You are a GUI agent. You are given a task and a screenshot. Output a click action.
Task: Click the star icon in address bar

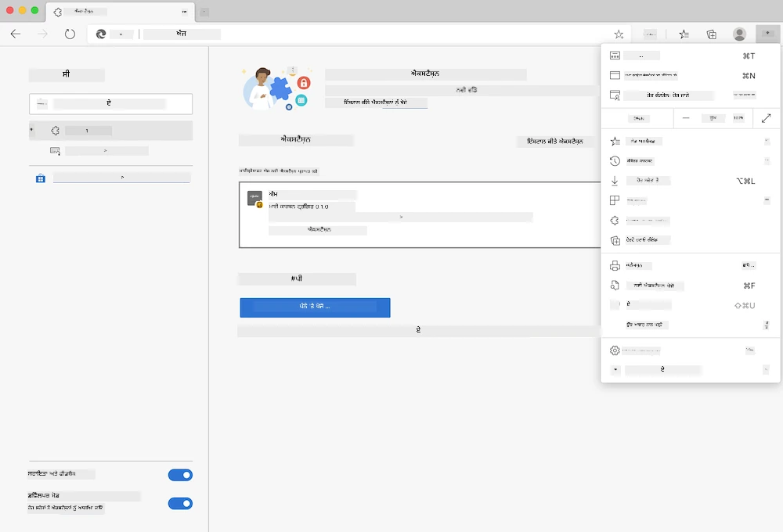[x=619, y=34]
